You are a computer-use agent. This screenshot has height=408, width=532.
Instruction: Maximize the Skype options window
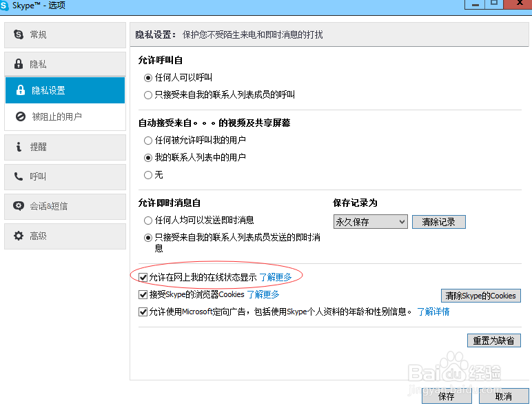pos(494,4)
